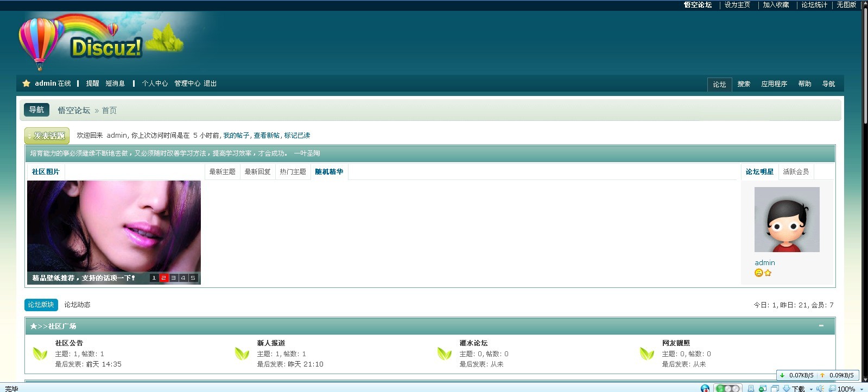This screenshot has height=392, width=868.
Task: Click 标记已读 link
Action: [297, 136]
